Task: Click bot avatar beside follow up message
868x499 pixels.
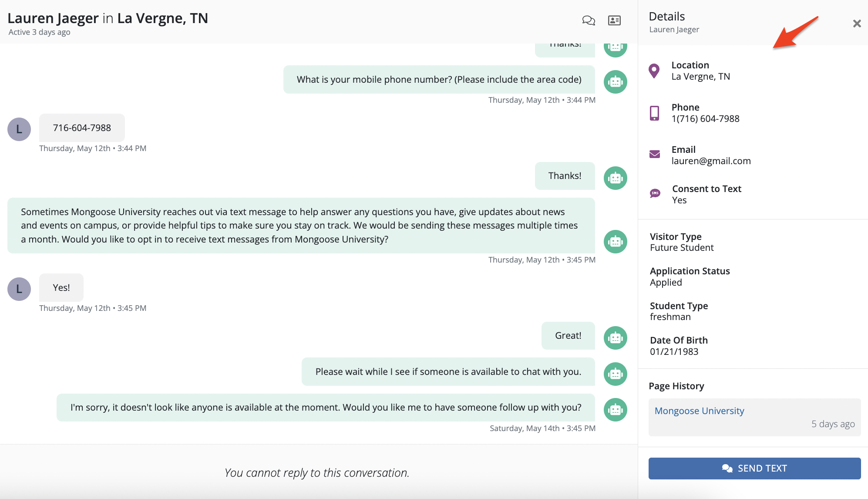Action: (615, 410)
